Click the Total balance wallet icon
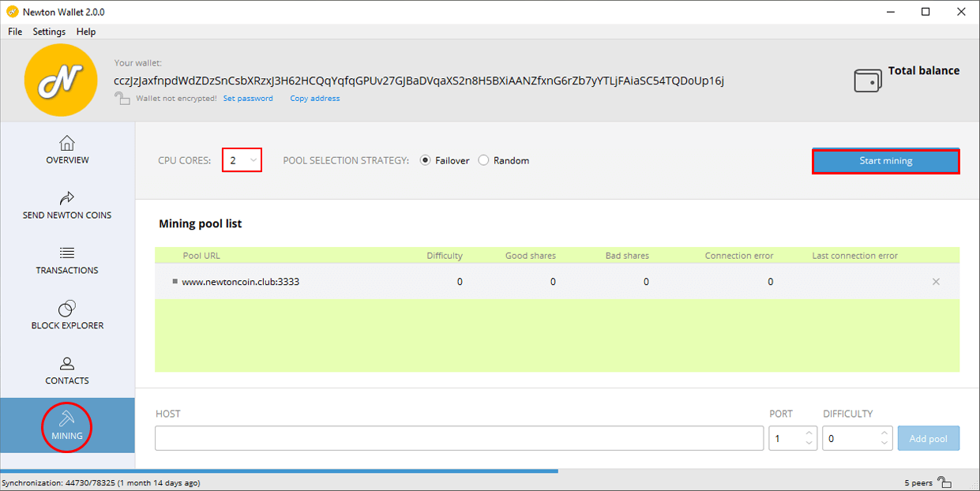The height and width of the screenshot is (491, 980). 868,80
